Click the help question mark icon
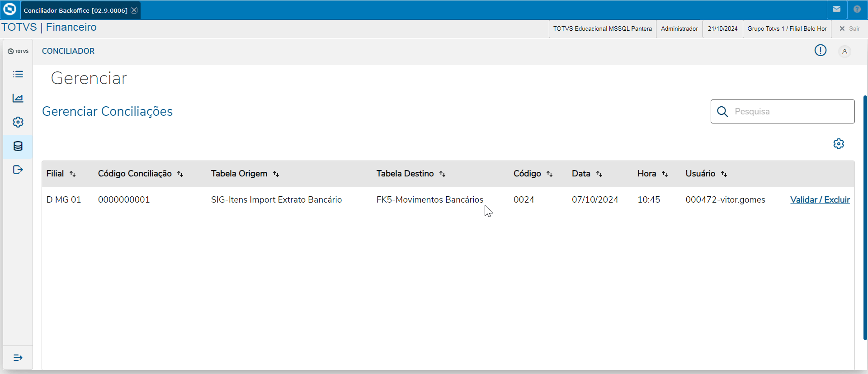Screen dimensions: 868x374 point(857,9)
